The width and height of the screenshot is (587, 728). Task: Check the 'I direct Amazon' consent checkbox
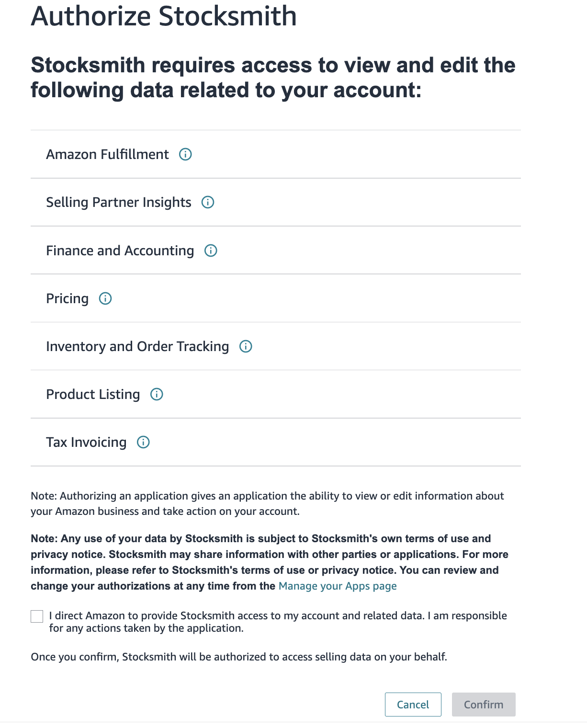(x=37, y=616)
